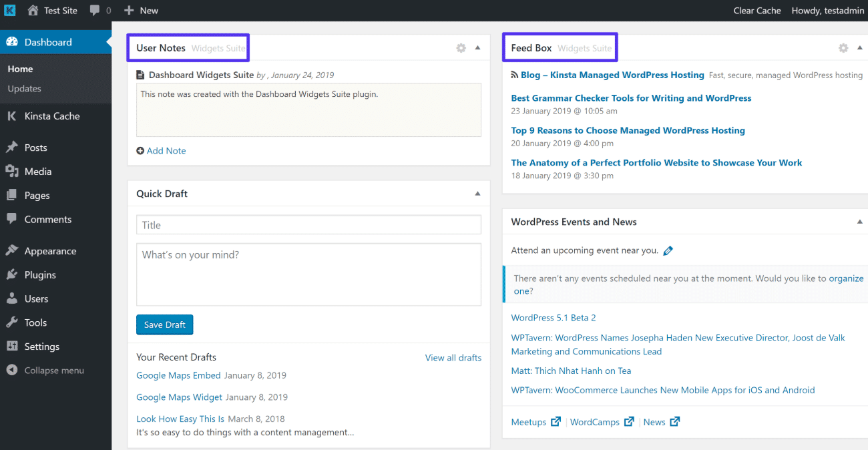The height and width of the screenshot is (450, 868).
Task: Open the gear icon on the User Notes widget
Action: pyautogui.click(x=461, y=47)
